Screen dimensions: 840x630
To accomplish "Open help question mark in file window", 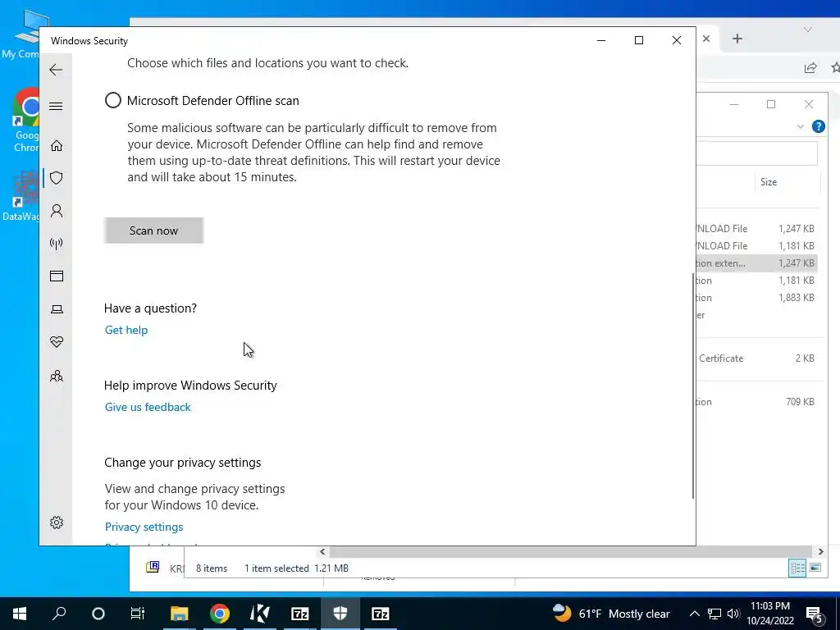I will [x=818, y=126].
